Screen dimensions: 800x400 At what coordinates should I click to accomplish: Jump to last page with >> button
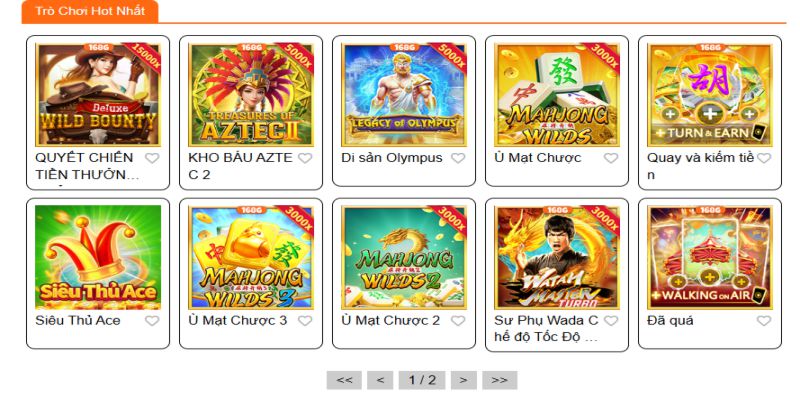click(x=499, y=380)
